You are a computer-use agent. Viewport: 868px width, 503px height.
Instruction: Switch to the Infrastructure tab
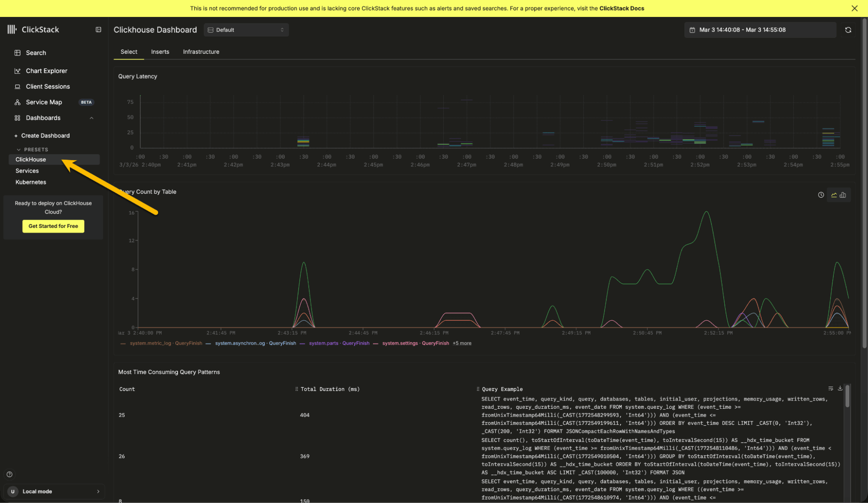[201, 52]
